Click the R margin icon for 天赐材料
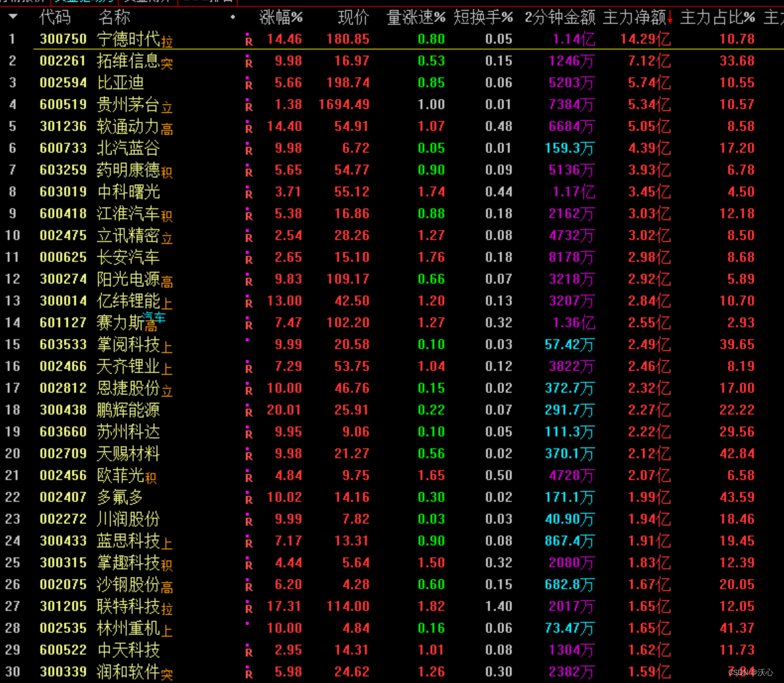The image size is (784, 683). 249,455
